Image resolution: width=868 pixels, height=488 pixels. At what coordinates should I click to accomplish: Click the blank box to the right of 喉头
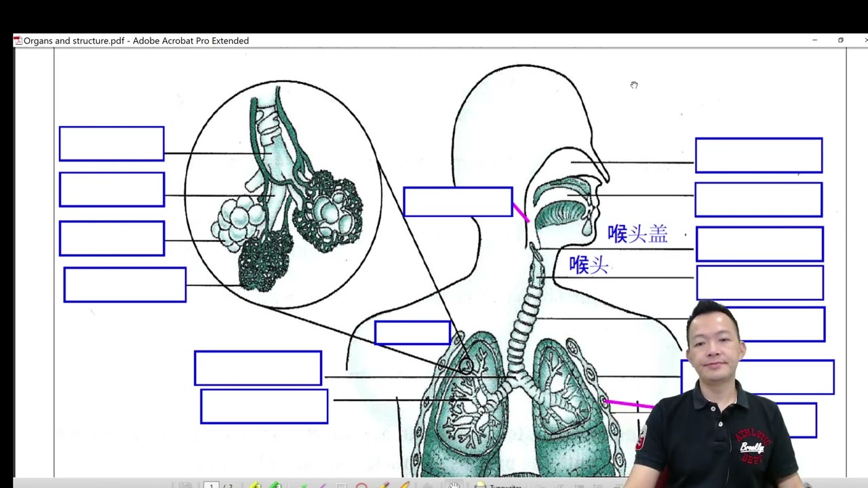[x=760, y=283]
